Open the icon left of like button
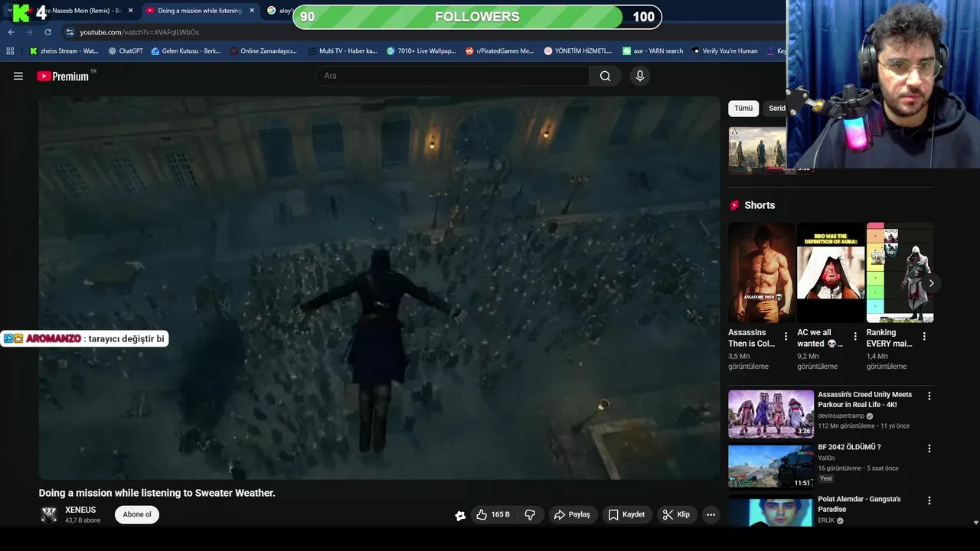 pos(460,515)
